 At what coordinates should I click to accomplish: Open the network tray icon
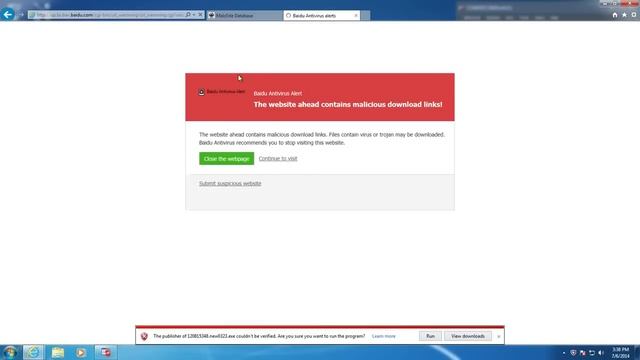click(592, 353)
